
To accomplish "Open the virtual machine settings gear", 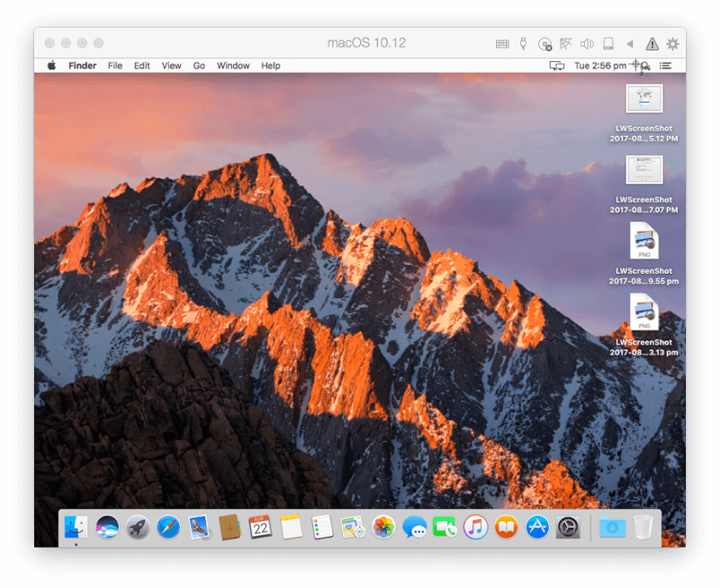I will 672,43.
